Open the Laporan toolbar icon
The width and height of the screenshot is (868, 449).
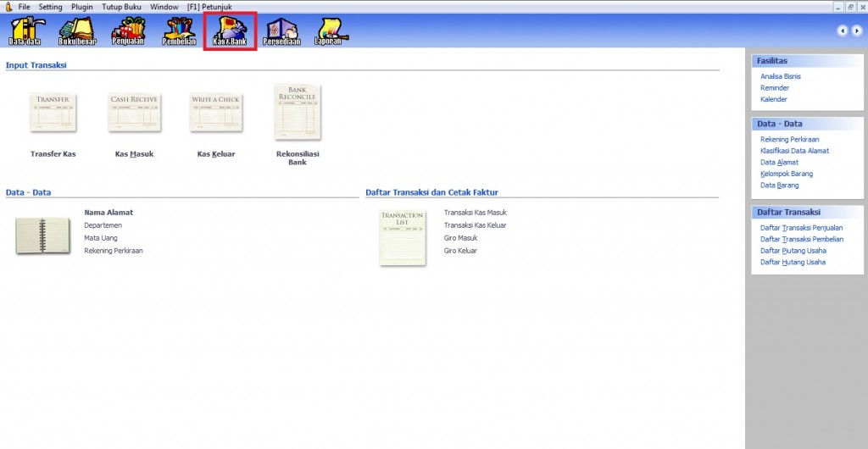(331, 30)
